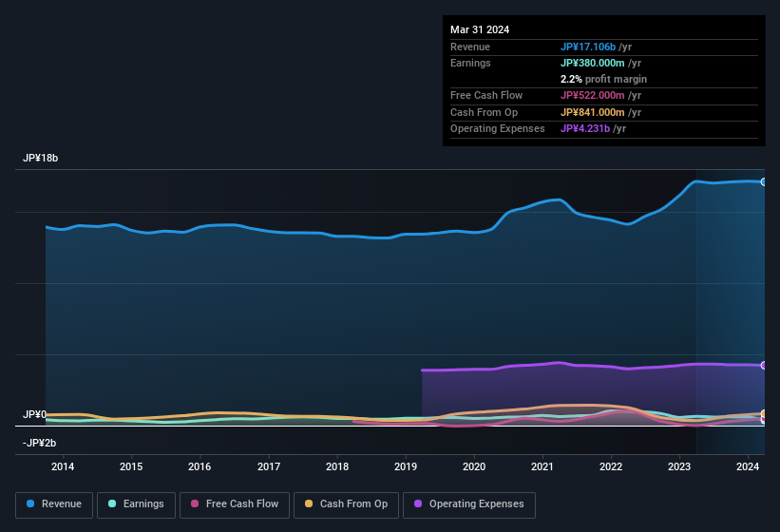This screenshot has width=780, height=532.
Task: Click the Free Cash Flow value JP¥522.000m
Action: (593, 96)
